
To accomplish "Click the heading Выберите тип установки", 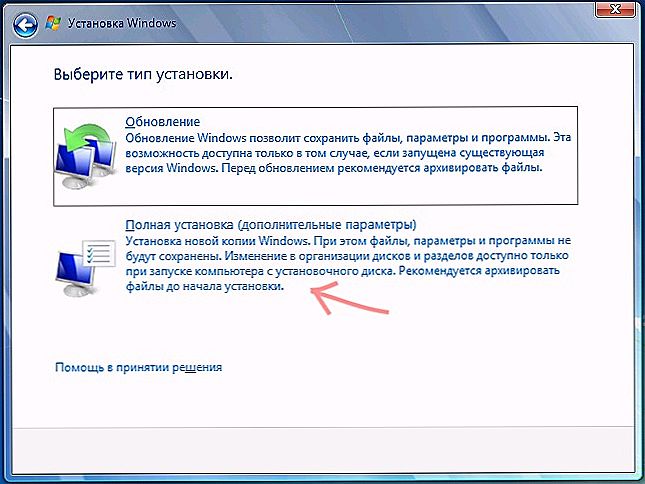I will point(143,74).
